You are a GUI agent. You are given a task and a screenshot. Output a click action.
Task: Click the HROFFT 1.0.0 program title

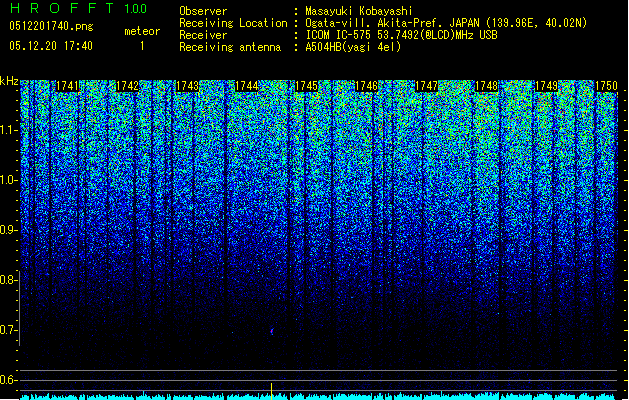tap(79, 8)
